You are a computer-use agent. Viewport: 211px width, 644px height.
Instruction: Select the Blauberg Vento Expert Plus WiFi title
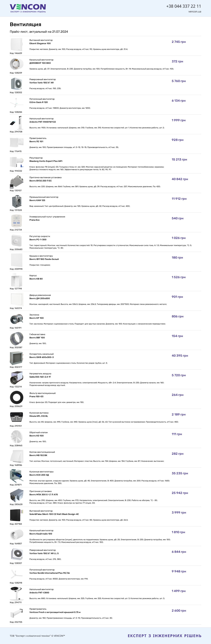pyautogui.click(x=46, y=161)
